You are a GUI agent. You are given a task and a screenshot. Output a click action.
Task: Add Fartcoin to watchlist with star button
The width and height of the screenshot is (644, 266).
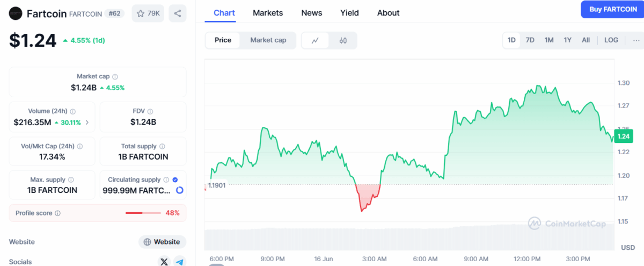[x=148, y=13]
